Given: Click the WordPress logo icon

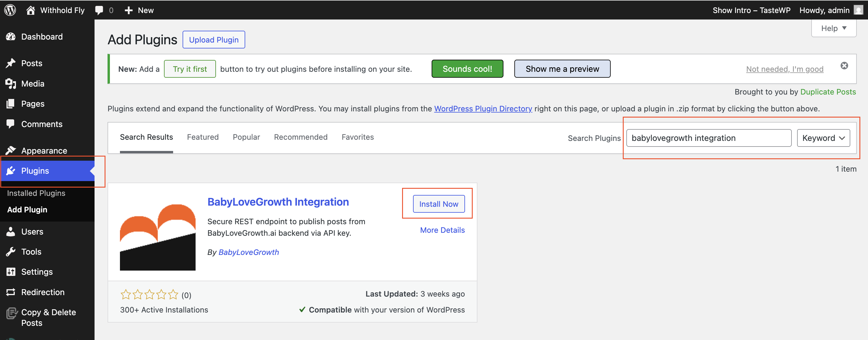Looking at the screenshot, I should pos(10,10).
